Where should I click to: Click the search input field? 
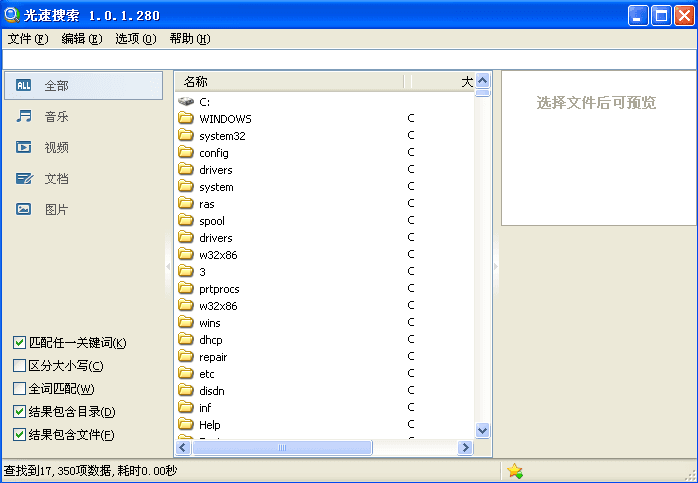[349, 59]
